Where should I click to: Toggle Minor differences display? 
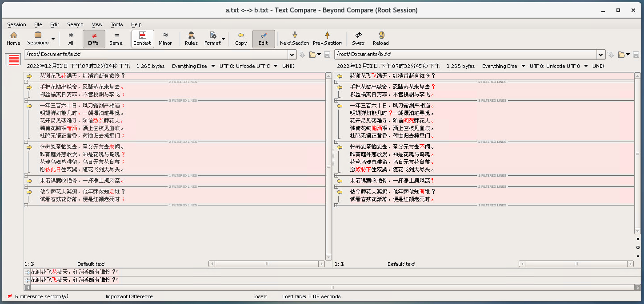(x=165, y=39)
